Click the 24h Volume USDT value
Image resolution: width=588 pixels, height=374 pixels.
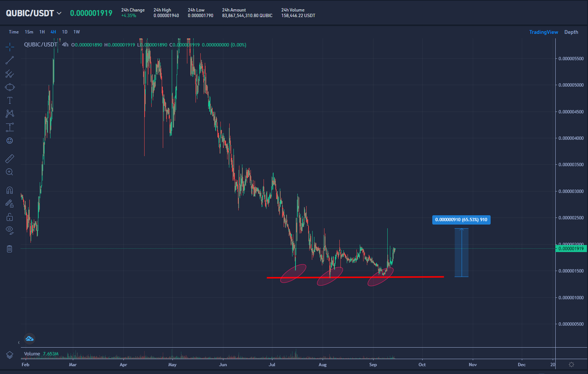click(x=298, y=16)
